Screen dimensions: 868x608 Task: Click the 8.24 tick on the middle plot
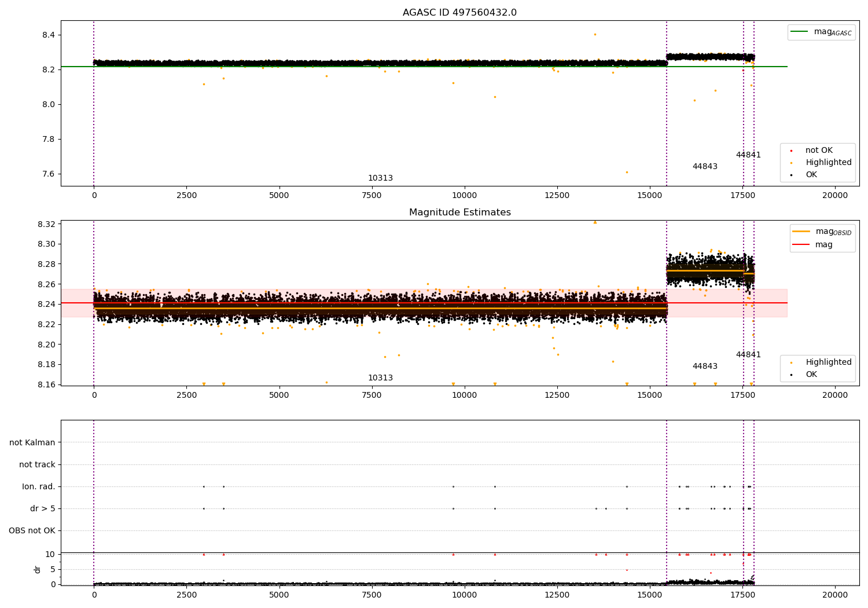tap(46, 305)
